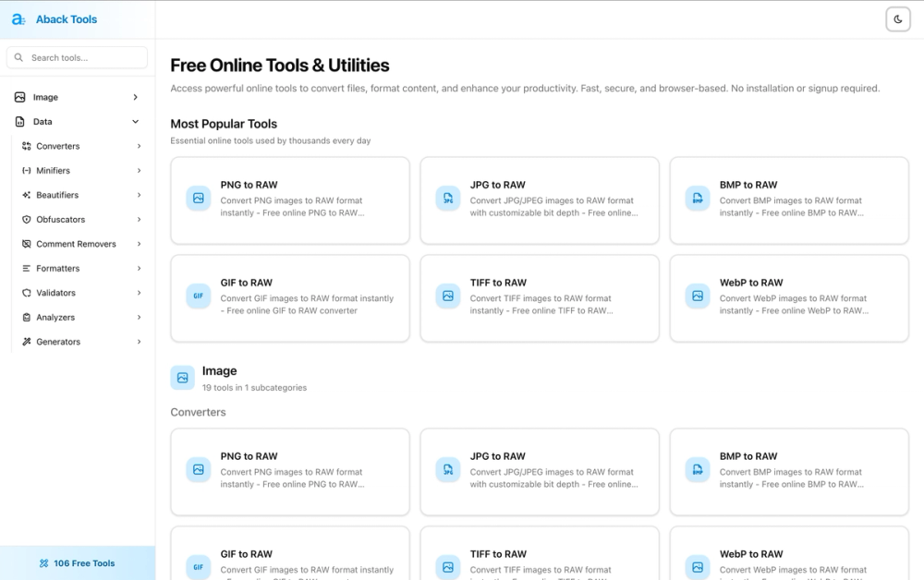Click the search tools input field
Viewport: 924px width, 580px height.
[x=76, y=57]
